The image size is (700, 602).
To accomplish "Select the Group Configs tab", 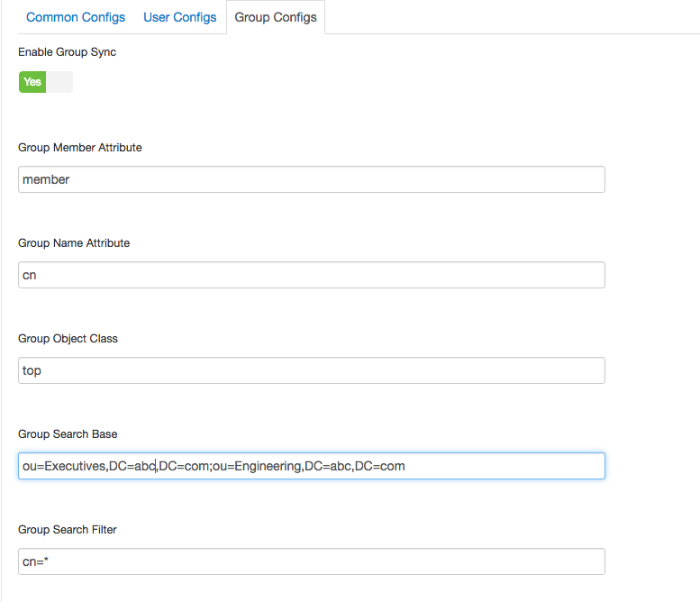I will 276,17.
